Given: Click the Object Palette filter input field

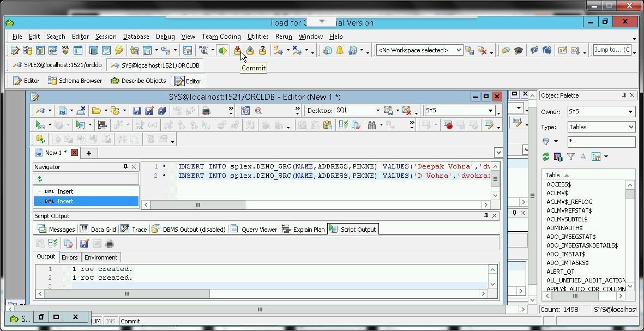Looking at the screenshot, I should (601, 142).
